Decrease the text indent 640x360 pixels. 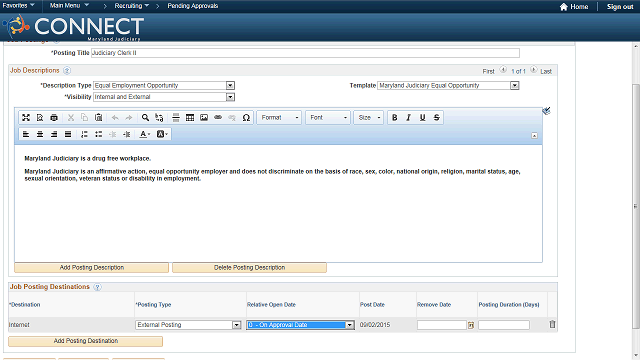[113, 134]
